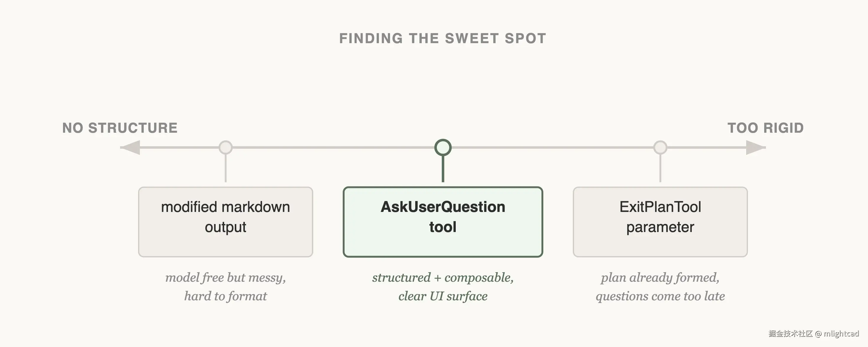Click the green connector line above AskUserQuestion box
This screenshot has width=868, height=347.
[443, 169]
